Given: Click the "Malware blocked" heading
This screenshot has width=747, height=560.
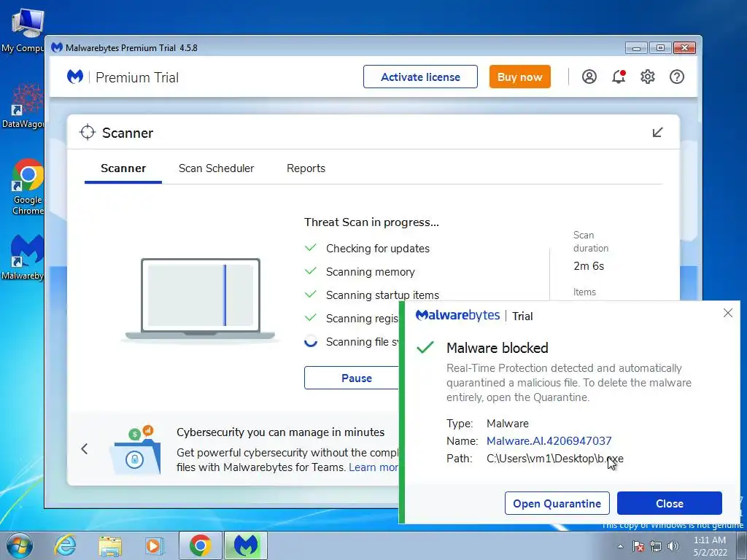Looking at the screenshot, I should coord(498,348).
